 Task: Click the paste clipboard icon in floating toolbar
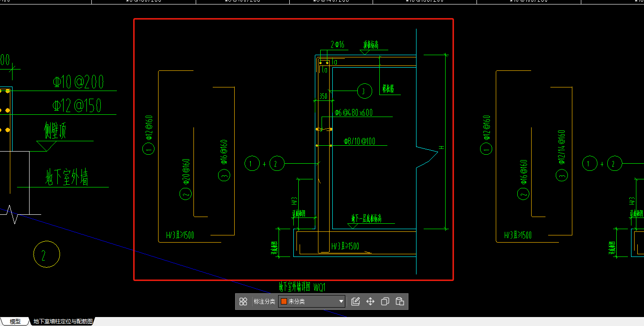point(400,301)
